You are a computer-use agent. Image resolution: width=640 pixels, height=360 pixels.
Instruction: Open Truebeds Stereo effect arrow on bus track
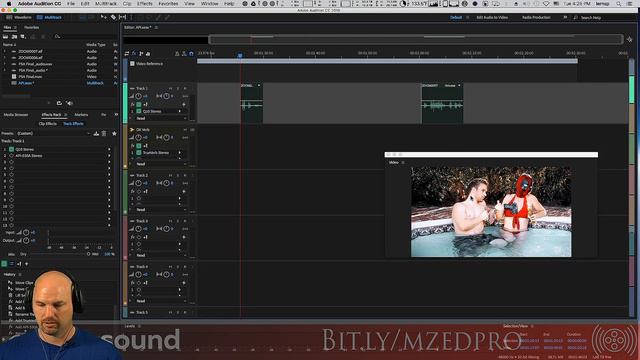coord(180,153)
